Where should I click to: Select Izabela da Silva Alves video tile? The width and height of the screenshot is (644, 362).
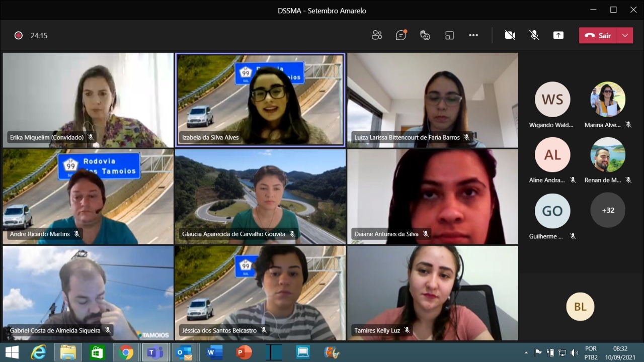[x=260, y=100]
